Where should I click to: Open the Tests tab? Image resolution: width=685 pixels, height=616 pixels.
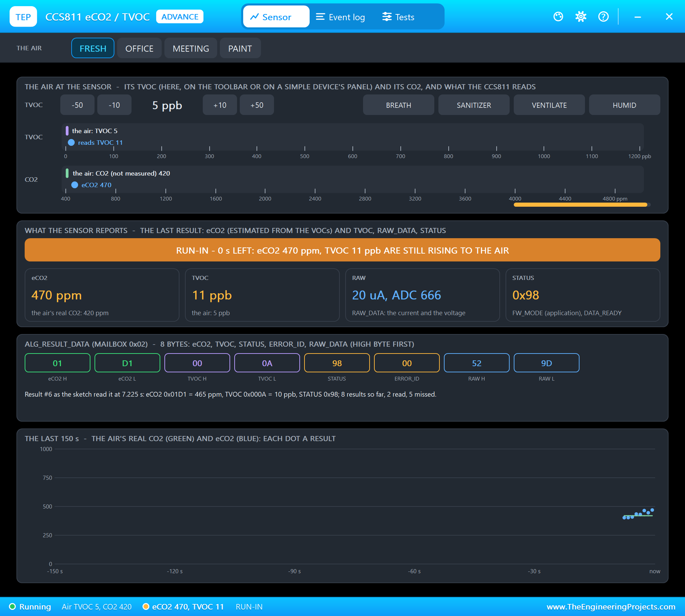(398, 16)
